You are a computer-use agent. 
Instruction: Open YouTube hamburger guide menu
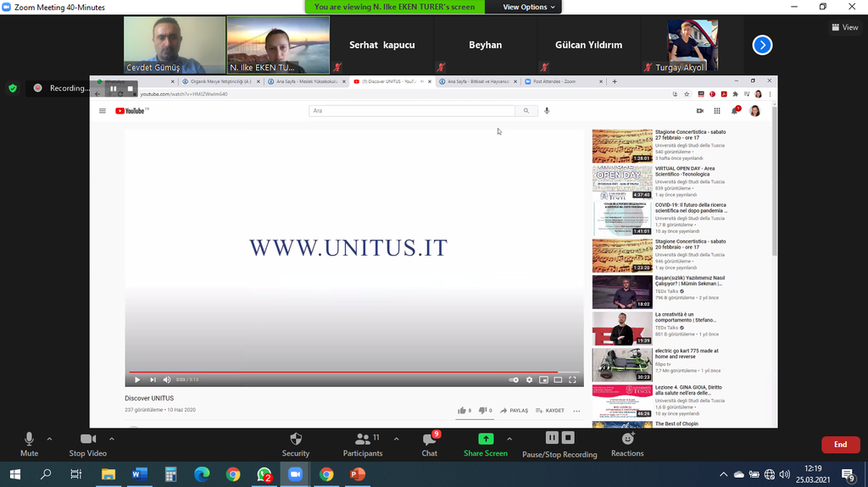(103, 111)
